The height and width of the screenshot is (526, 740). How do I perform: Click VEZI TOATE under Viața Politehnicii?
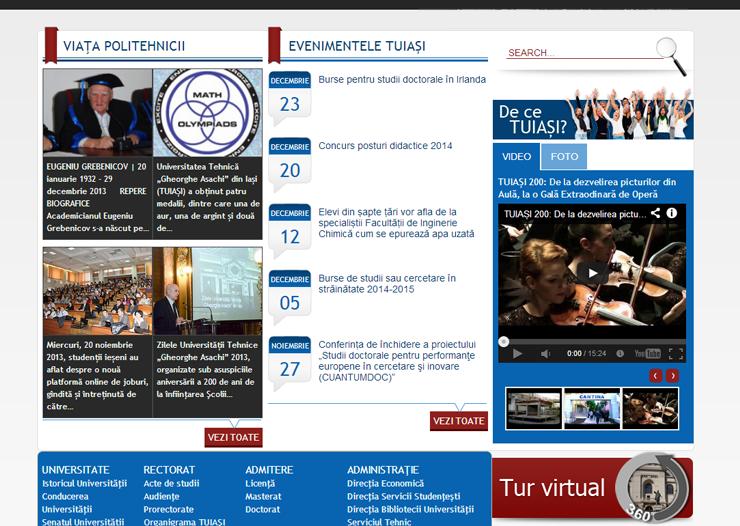pyautogui.click(x=233, y=437)
